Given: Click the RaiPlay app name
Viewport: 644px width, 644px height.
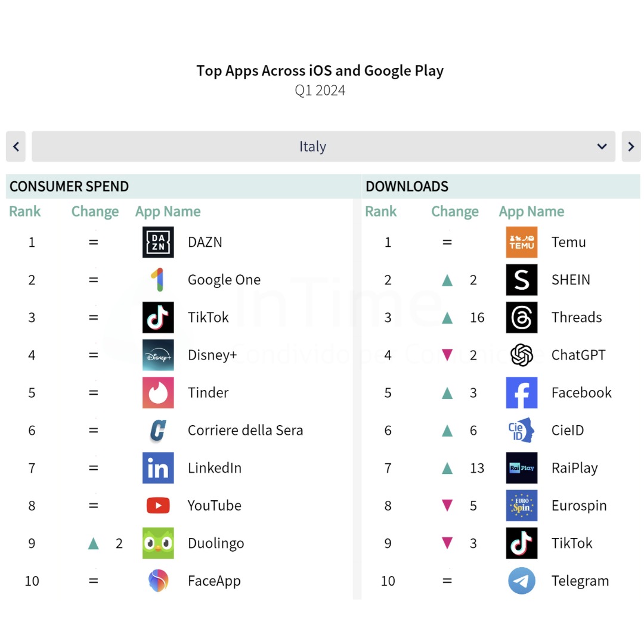Looking at the screenshot, I should tap(574, 468).
